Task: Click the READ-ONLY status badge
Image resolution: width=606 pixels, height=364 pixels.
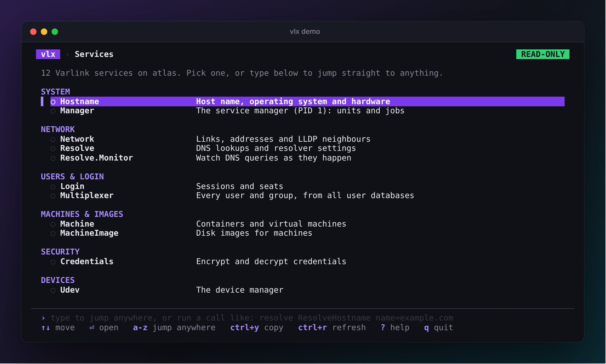Action: point(543,54)
